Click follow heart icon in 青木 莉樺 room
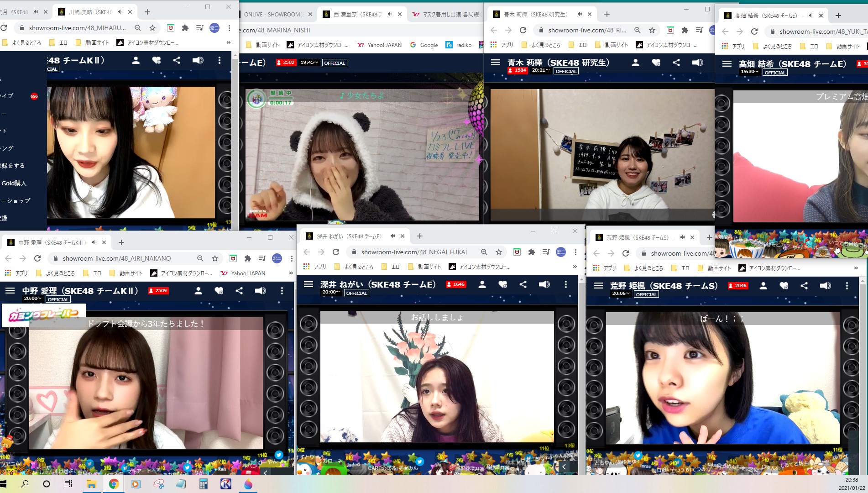868x493 pixels. tap(656, 63)
